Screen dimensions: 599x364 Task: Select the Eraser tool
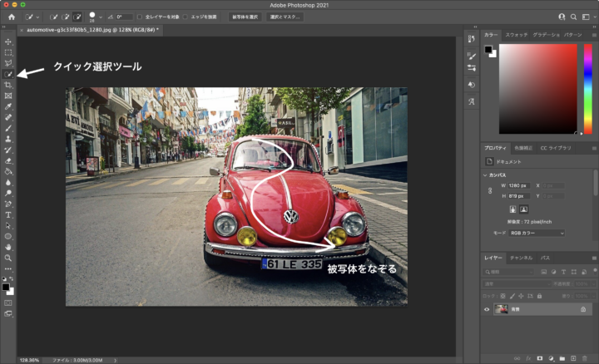pyautogui.click(x=8, y=160)
